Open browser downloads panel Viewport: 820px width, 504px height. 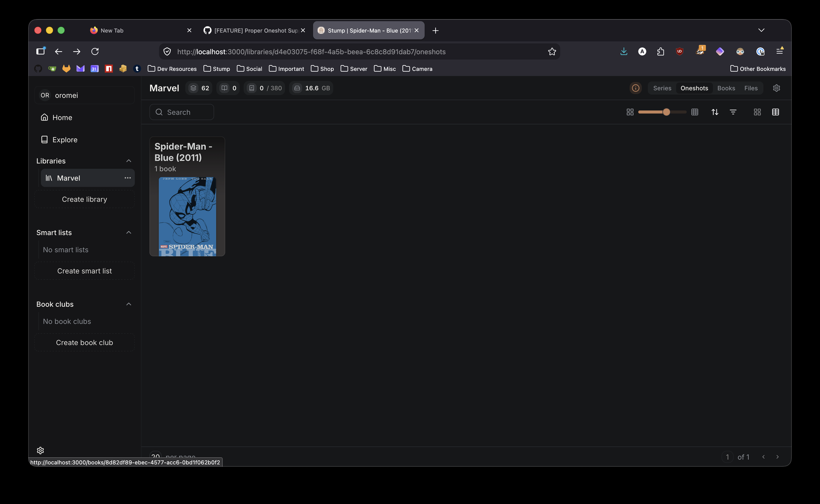pyautogui.click(x=624, y=52)
